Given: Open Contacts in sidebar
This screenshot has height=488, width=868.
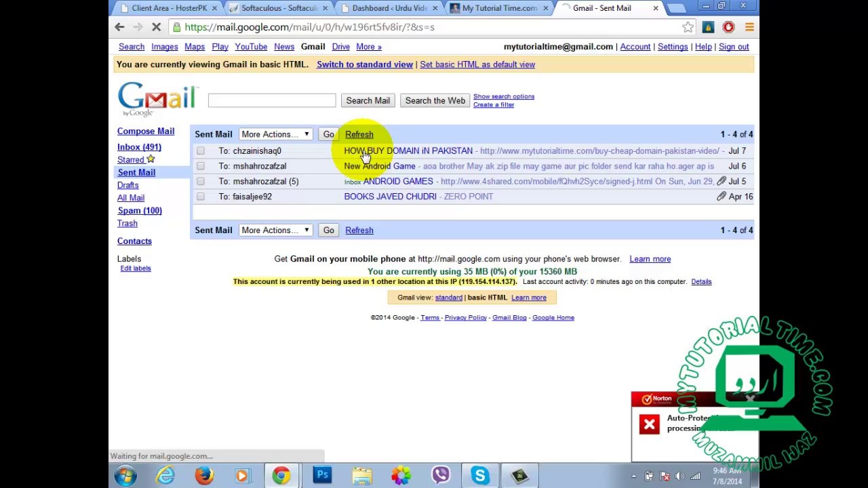Looking at the screenshot, I should click(x=134, y=241).
